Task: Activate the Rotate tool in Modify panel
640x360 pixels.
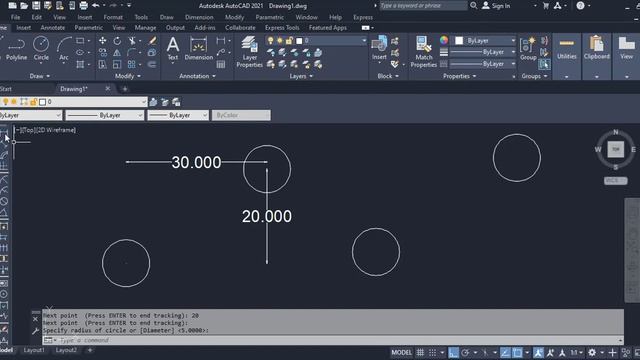Action: coord(117,40)
